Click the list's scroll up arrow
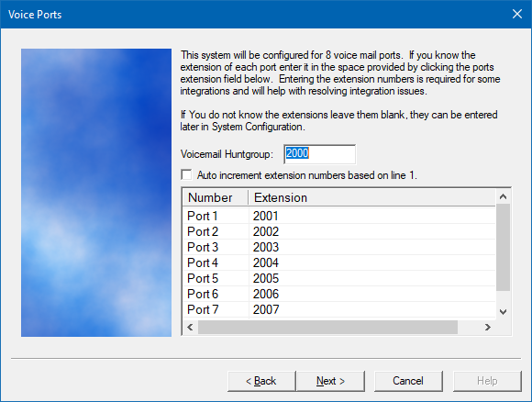Screen dimensions: 532x402 [x=504, y=196]
